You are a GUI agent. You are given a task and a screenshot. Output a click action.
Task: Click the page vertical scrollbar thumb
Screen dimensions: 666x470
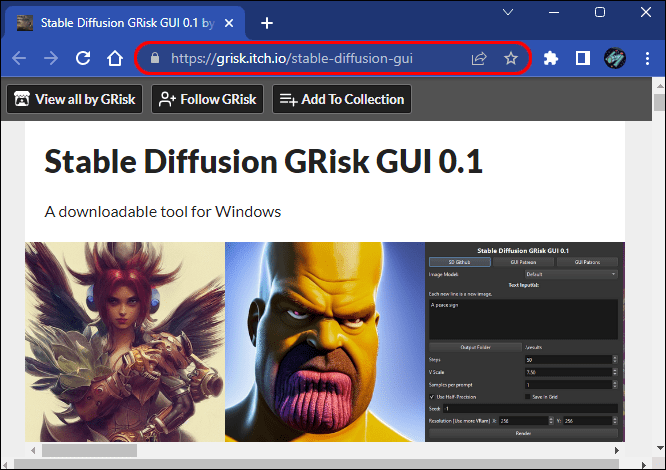point(659,102)
